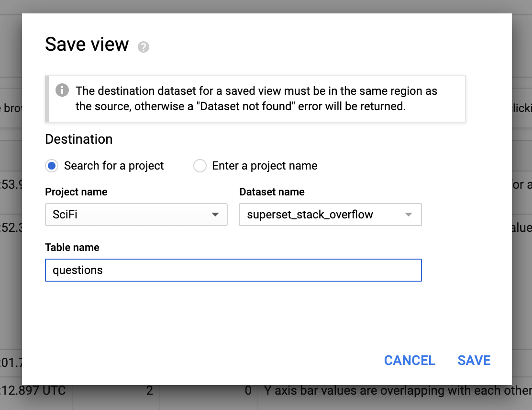The image size is (532, 410).
Task: Click the 'Dataset not found' region notice text
Action: tap(256, 98)
